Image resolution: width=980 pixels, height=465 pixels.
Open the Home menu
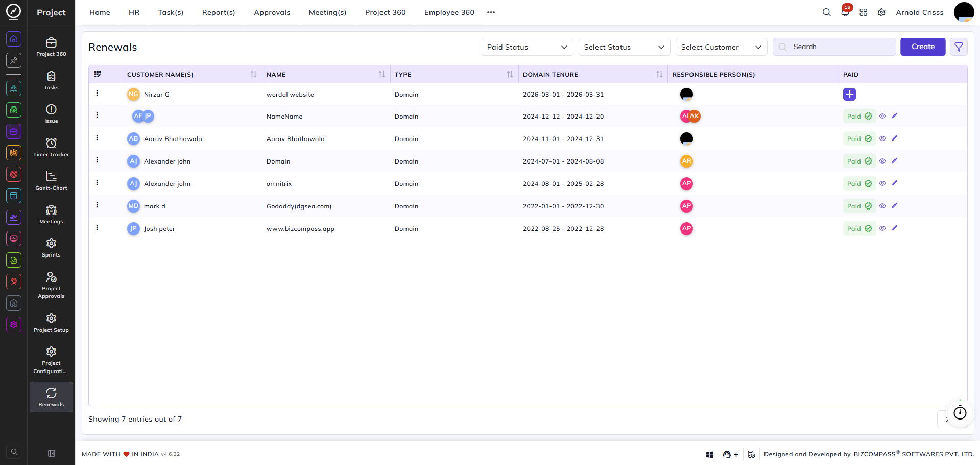(100, 12)
